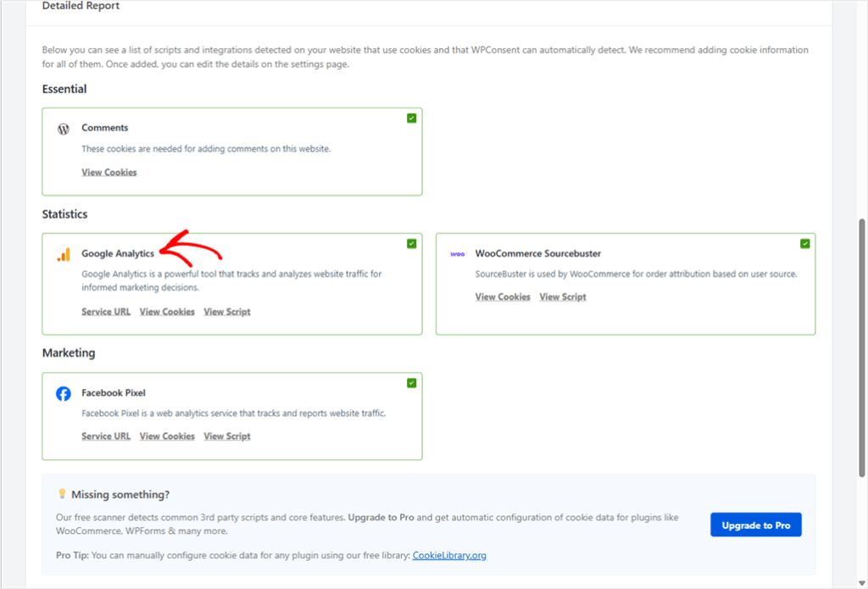View Cookies for Google Analytics
The image size is (868, 589).
[167, 312]
